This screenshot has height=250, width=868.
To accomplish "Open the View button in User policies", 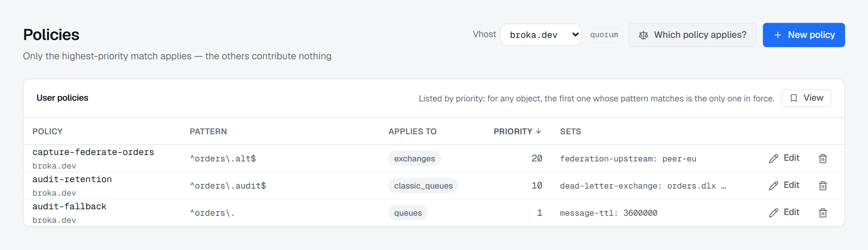I will click(x=806, y=98).
